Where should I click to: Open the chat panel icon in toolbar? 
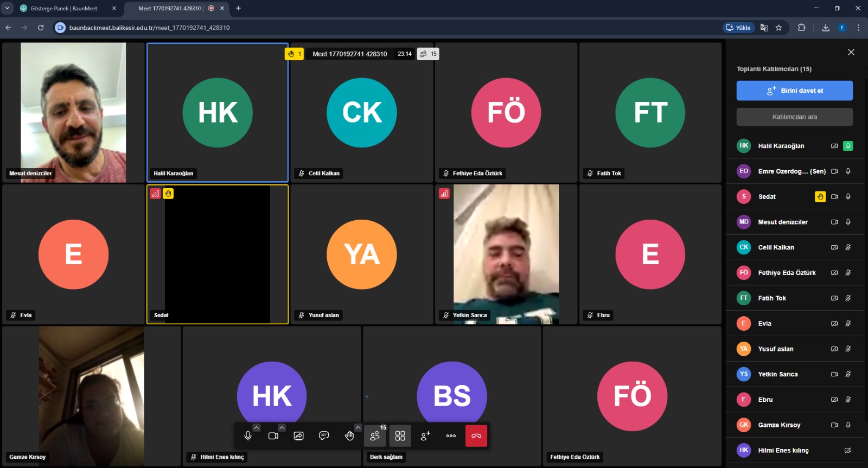pos(324,435)
